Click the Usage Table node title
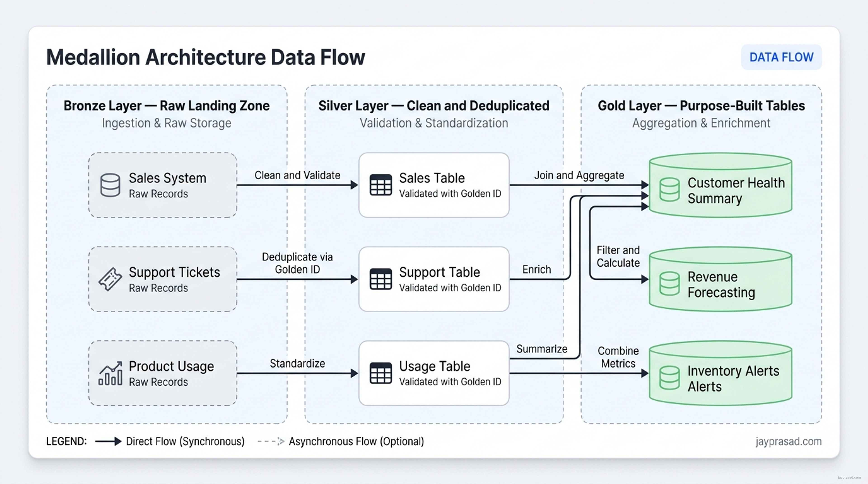This screenshot has width=868, height=484. (434, 366)
